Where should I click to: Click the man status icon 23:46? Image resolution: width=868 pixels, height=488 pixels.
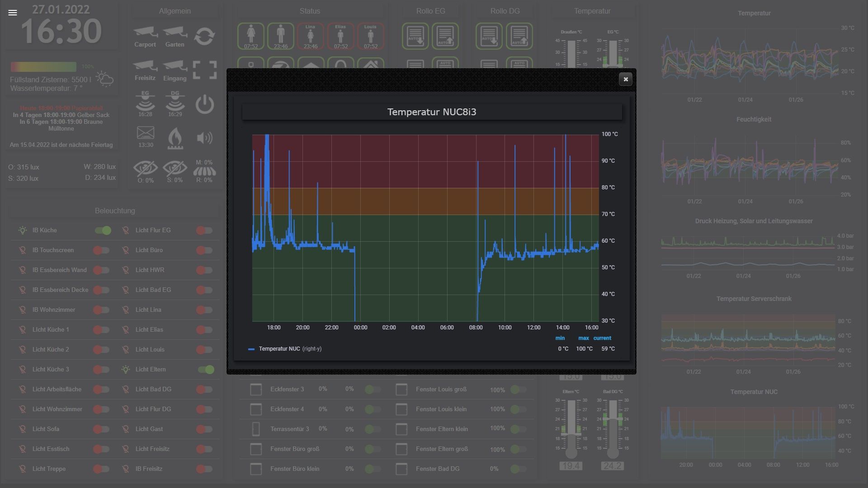(281, 36)
